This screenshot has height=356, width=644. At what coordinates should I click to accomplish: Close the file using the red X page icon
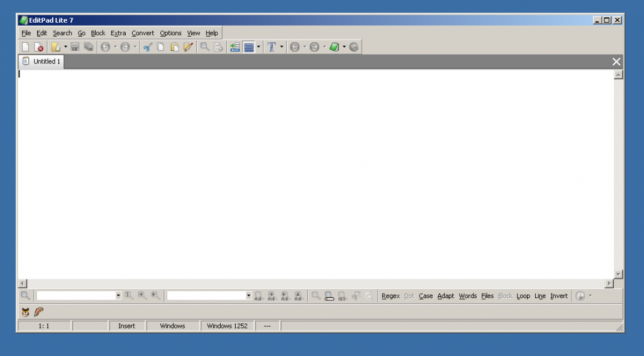pyautogui.click(x=38, y=47)
